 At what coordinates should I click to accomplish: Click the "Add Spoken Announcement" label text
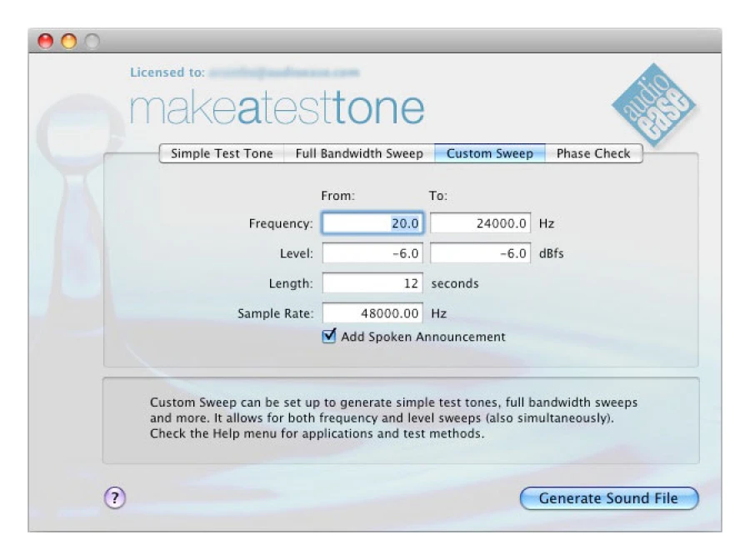pyautogui.click(x=423, y=337)
